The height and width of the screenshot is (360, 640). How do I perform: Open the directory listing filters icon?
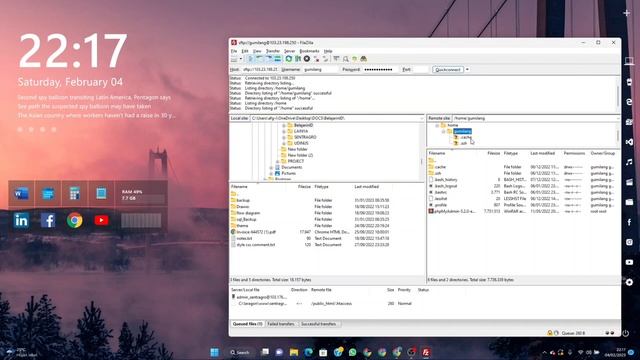pos(336,59)
